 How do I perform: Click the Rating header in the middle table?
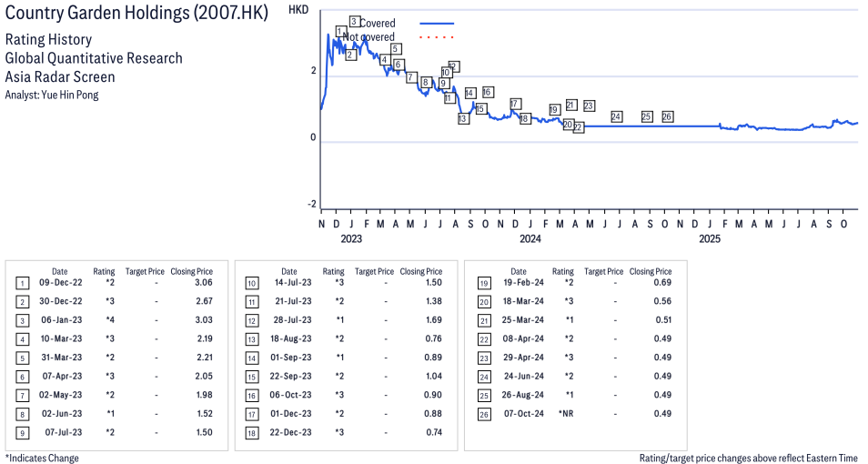click(x=333, y=271)
